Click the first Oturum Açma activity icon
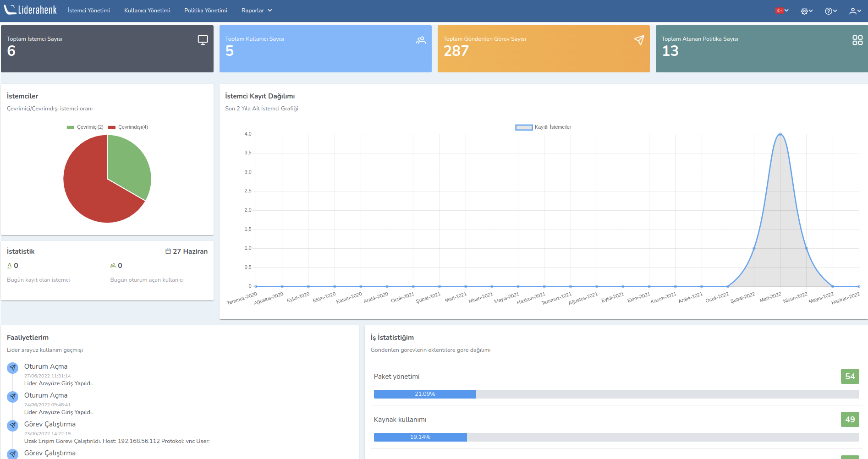The width and height of the screenshot is (868, 459). click(x=13, y=368)
